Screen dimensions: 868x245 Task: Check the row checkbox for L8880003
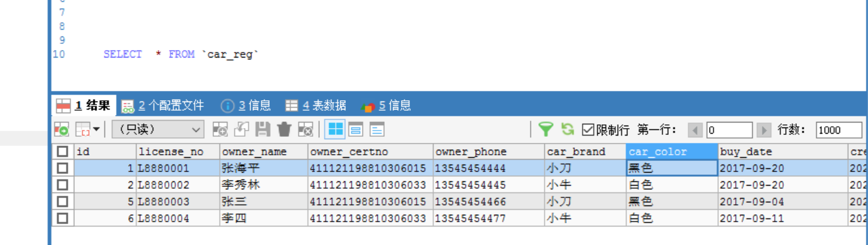tap(62, 202)
